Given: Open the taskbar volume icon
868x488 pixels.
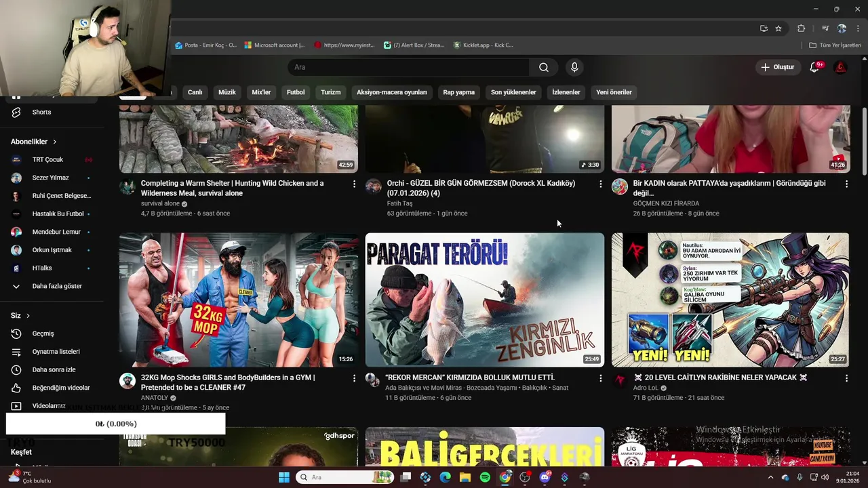Looking at the screenshot, I should tap(825, 477).
